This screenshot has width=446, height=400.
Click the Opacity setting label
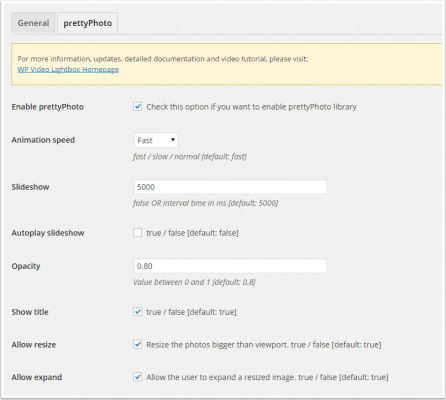[26, 266]
